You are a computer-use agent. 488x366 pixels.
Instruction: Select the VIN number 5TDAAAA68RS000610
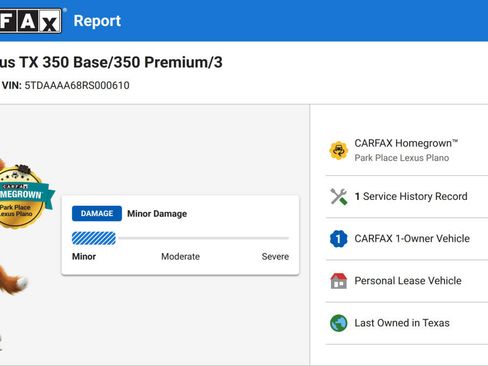(x=77, y=85)
